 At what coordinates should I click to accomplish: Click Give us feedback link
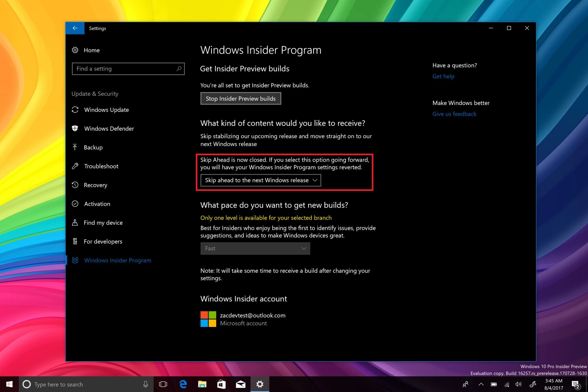click(x=454, y=114)
